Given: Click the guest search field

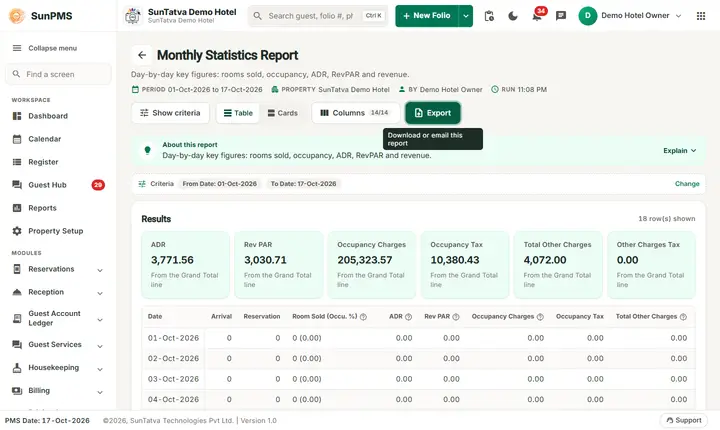Looking at the screenshot, I should pos(318,16).
